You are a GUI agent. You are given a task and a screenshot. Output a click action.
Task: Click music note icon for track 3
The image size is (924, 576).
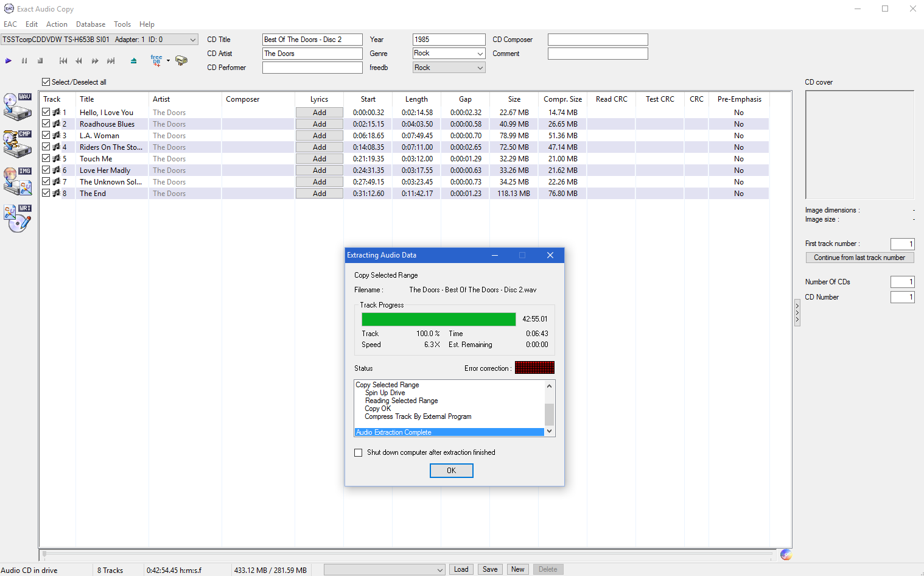point(56,135)
